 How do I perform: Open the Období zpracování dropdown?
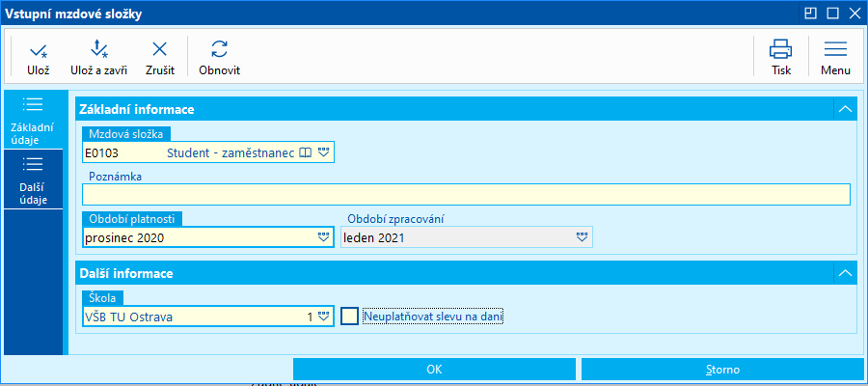[582, 237]
